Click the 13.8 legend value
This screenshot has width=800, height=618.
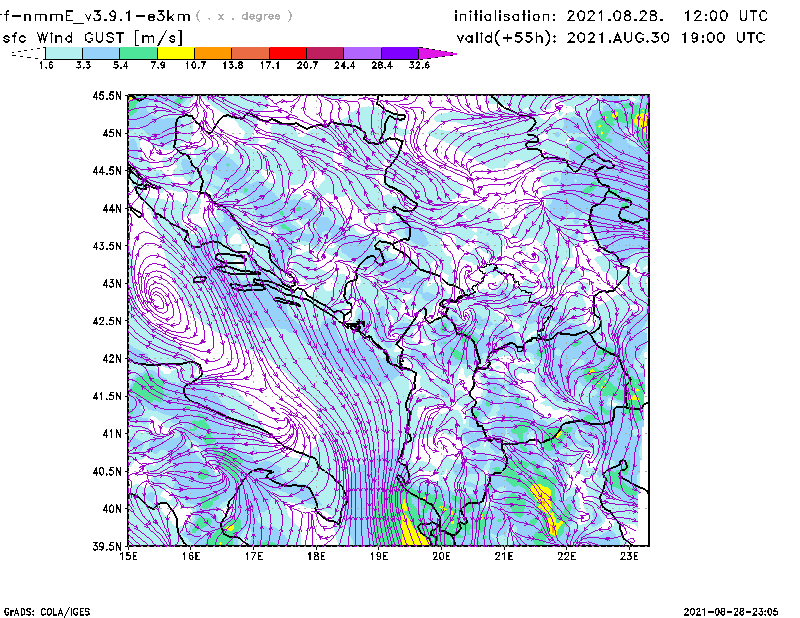233,65
